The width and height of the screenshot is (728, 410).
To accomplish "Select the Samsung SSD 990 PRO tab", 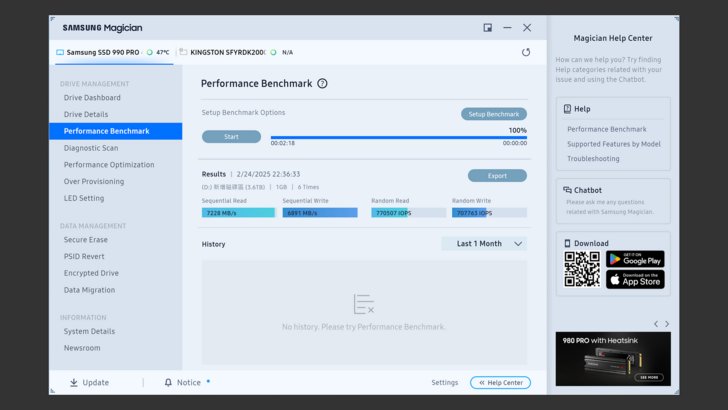I will (114, 52).
